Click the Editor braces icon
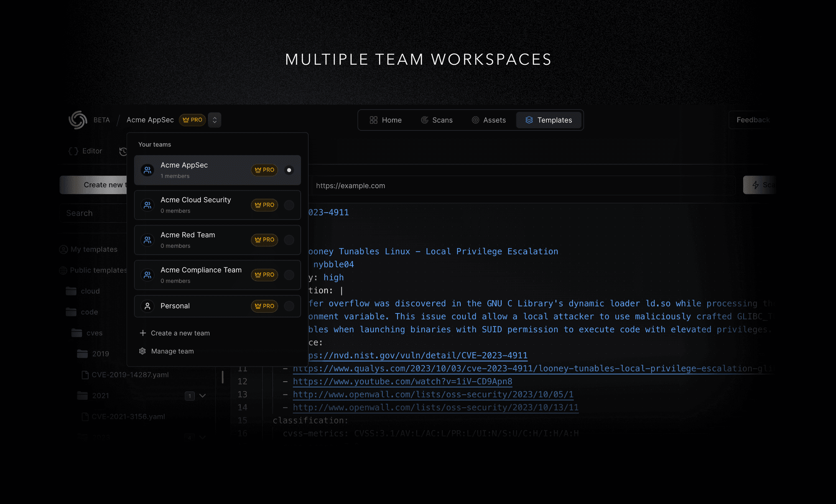 point(74,151)
